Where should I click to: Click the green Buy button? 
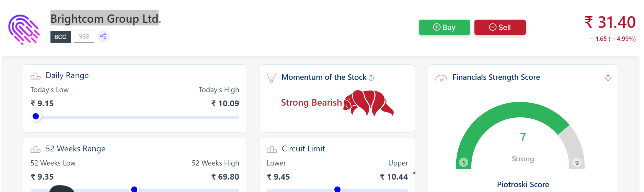[x=444, y=27]
